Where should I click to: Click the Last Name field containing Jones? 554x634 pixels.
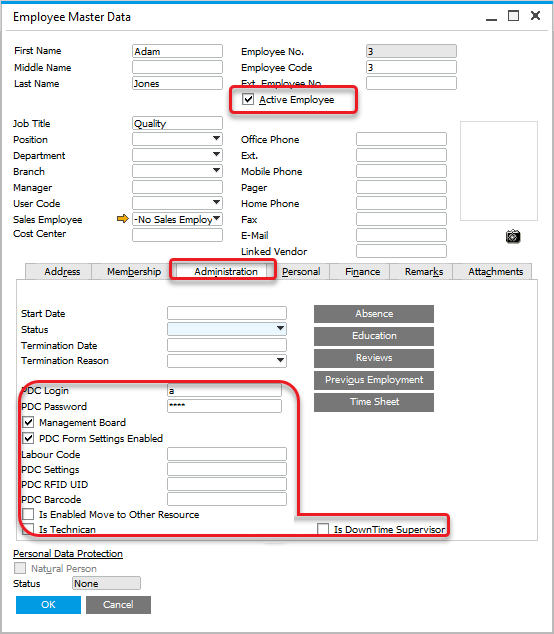tap(177, 83)
